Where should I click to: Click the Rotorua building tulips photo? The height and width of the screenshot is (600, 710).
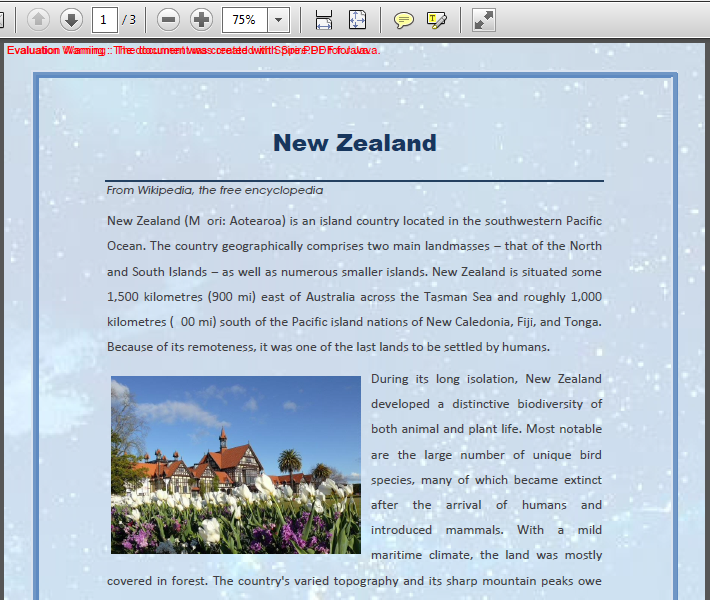(x=235, y=464)
